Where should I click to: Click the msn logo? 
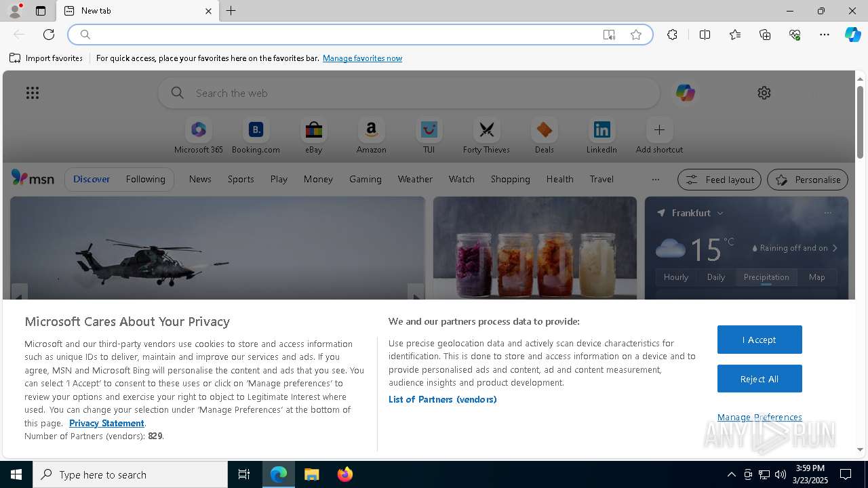pyautogui.click(x=33, y=178)
